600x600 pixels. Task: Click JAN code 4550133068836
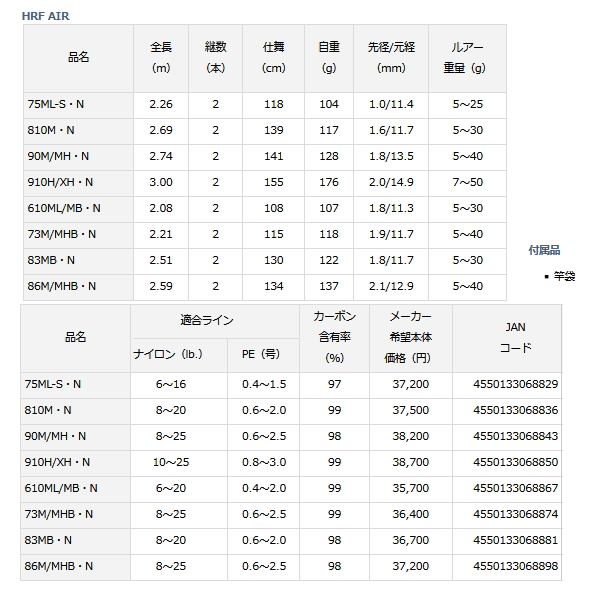pos(515,410)
